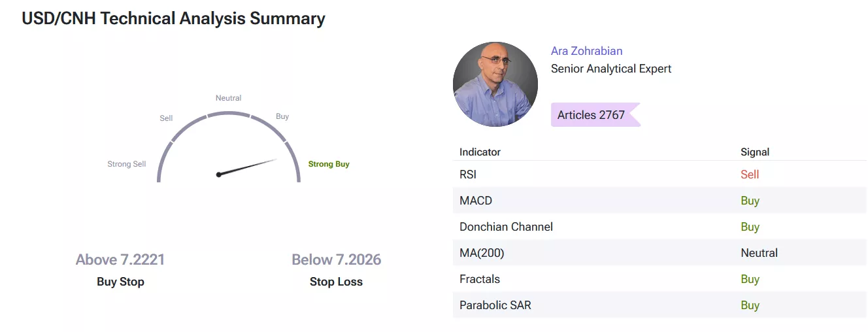
Task: Click the Below 7.2026 stop loss value
Action: point(336,259)
